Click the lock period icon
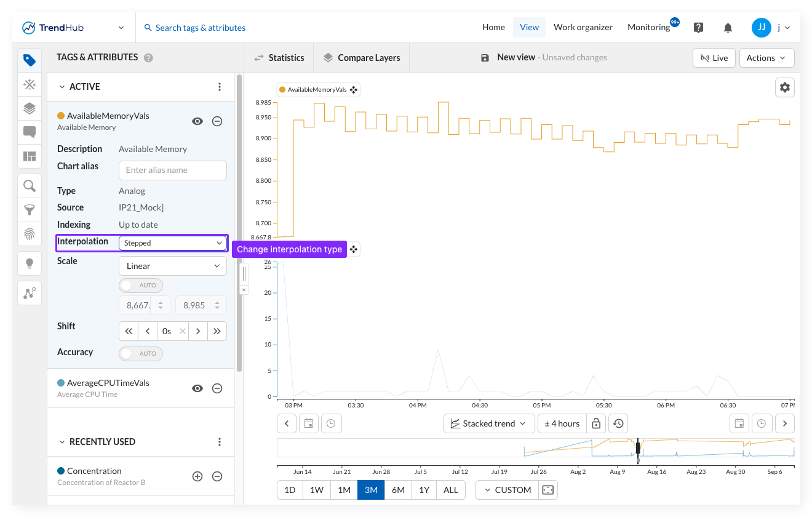The width and height of the screenshot is (812, 517). [595, 423]
